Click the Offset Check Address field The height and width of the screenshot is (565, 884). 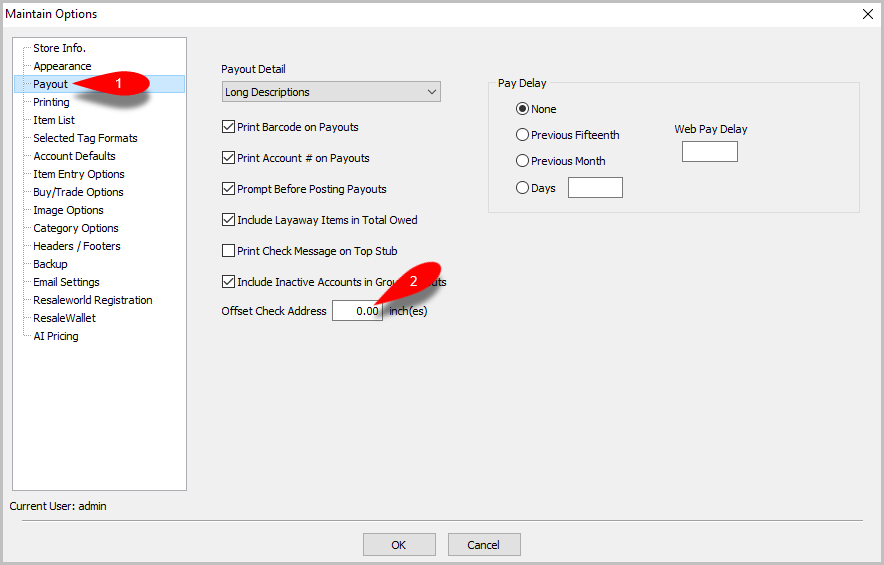click(357, 311)
